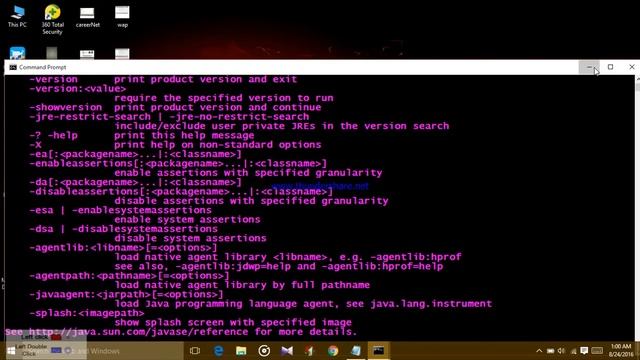
Task: Click the Command Prompt title bar icon
Action: pos(13,67)
